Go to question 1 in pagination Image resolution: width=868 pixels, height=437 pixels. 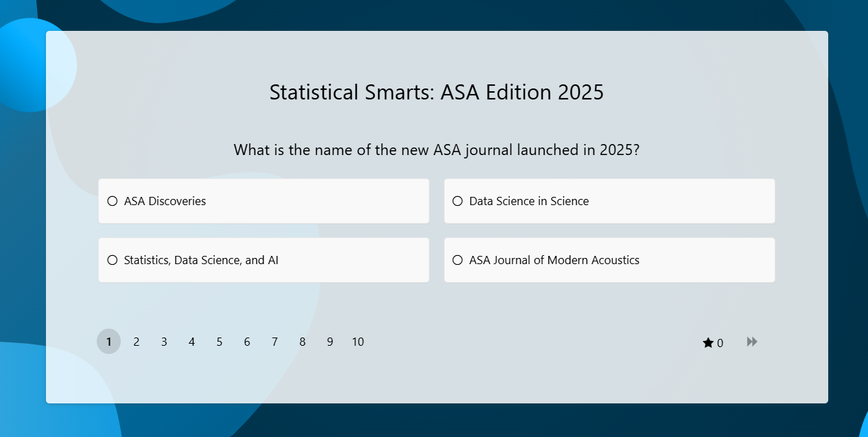point(108,342)
